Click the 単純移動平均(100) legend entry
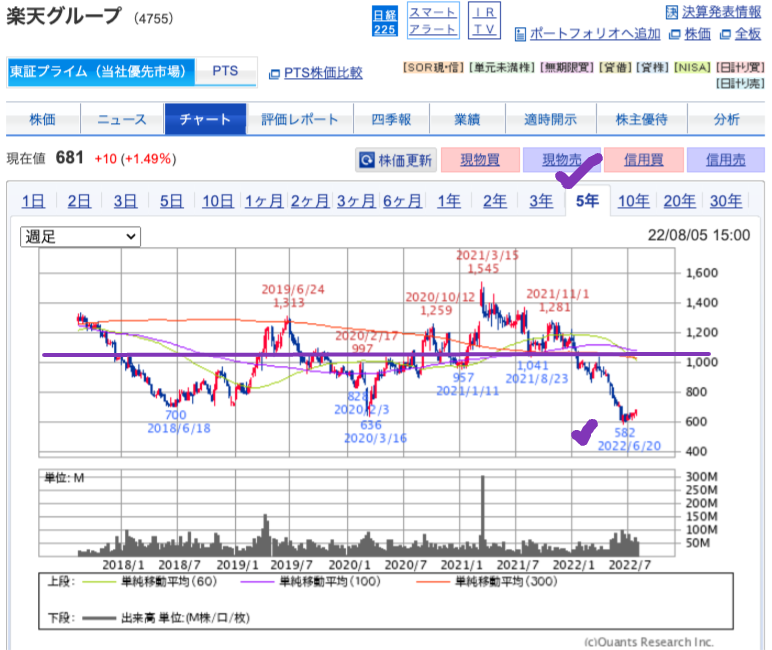The width and height of the screenshot is (772, 650). [x=311, y=582]
